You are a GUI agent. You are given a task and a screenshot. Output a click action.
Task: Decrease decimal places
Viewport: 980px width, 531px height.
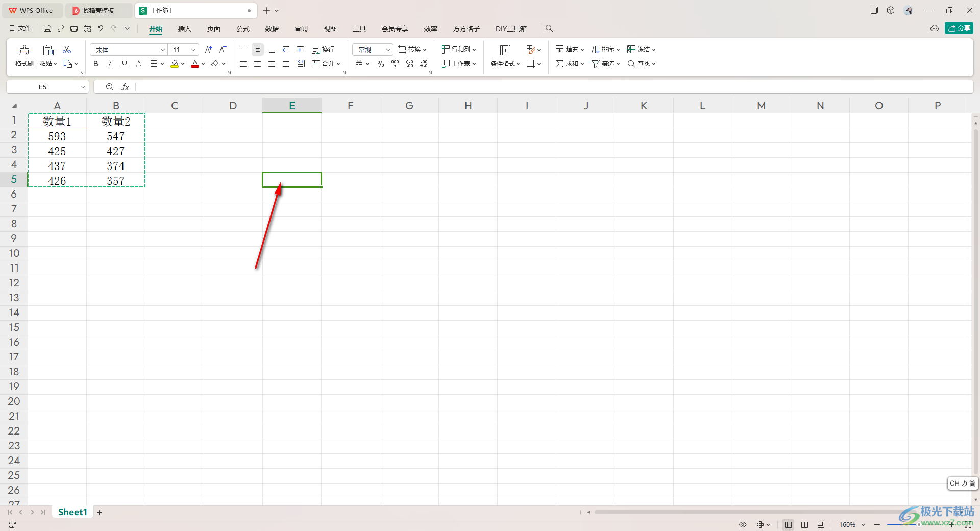[x=424, y=64]
